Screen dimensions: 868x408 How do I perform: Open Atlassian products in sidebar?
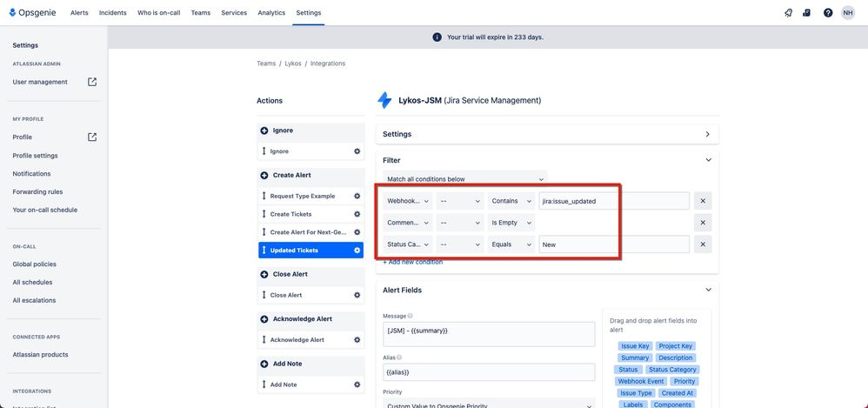40,355
